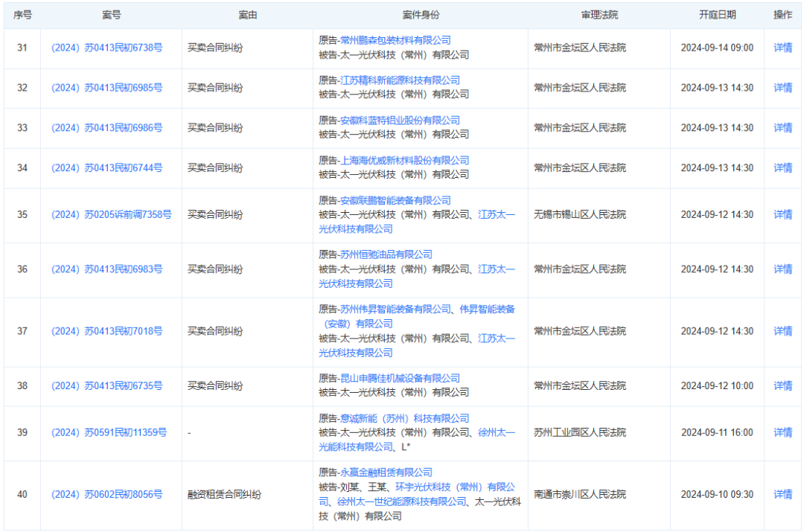The width and height of the screenshot is (804, 532).
Task: Open case (2024)苏0413民初6744号
Action: pyautogui.click(x=106, y=168)
